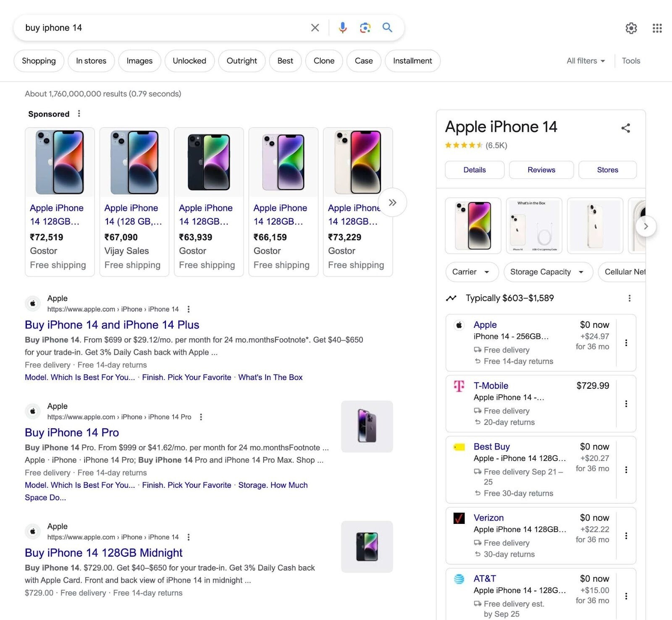The height and width of the screenshot is (620, 672).
Task: Open more options for the AT&T offer
Action: tap(626, 596)
